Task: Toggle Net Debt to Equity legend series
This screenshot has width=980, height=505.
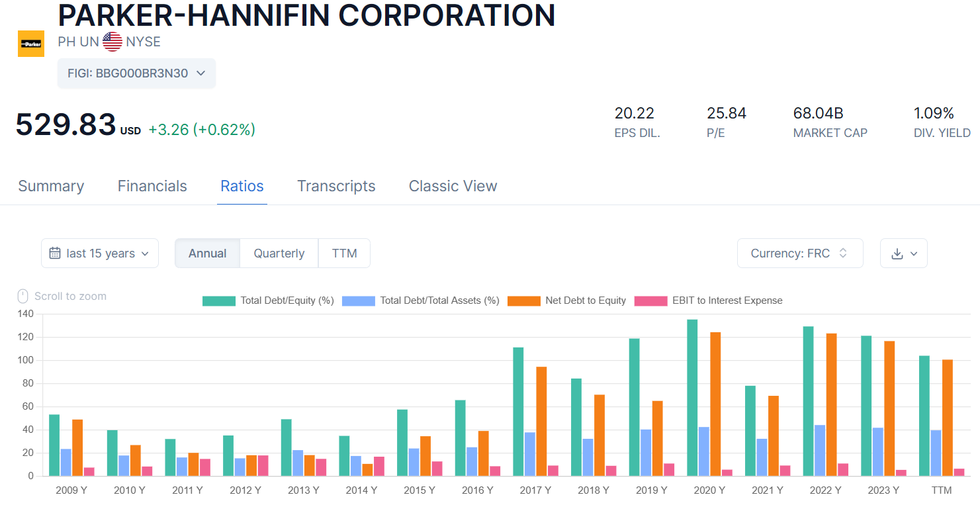Action: tap(566, 300)
